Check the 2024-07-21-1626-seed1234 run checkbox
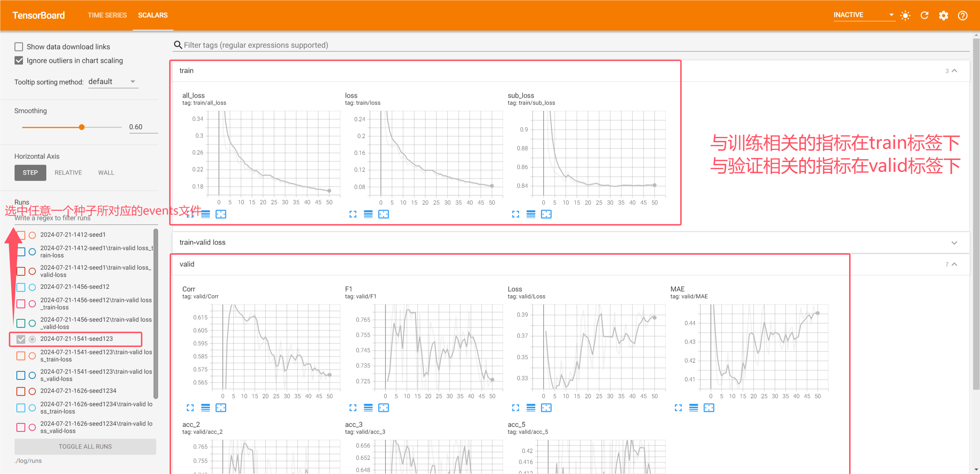Screen dimensions: 980x474 coord(21,391)
